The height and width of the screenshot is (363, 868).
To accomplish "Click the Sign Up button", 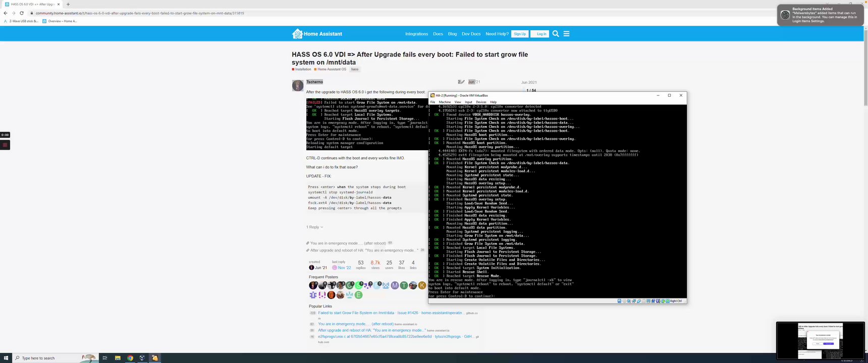I will [520, 34].
